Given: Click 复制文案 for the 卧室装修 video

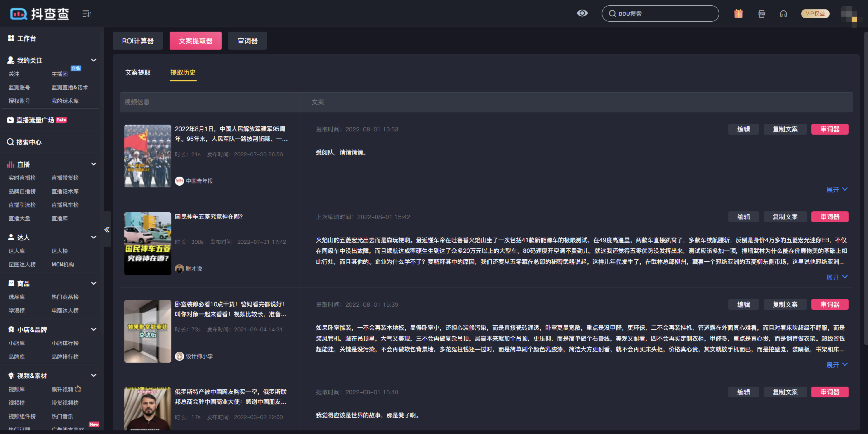Looking at the screenshot, I should click(x=785, y=304).
